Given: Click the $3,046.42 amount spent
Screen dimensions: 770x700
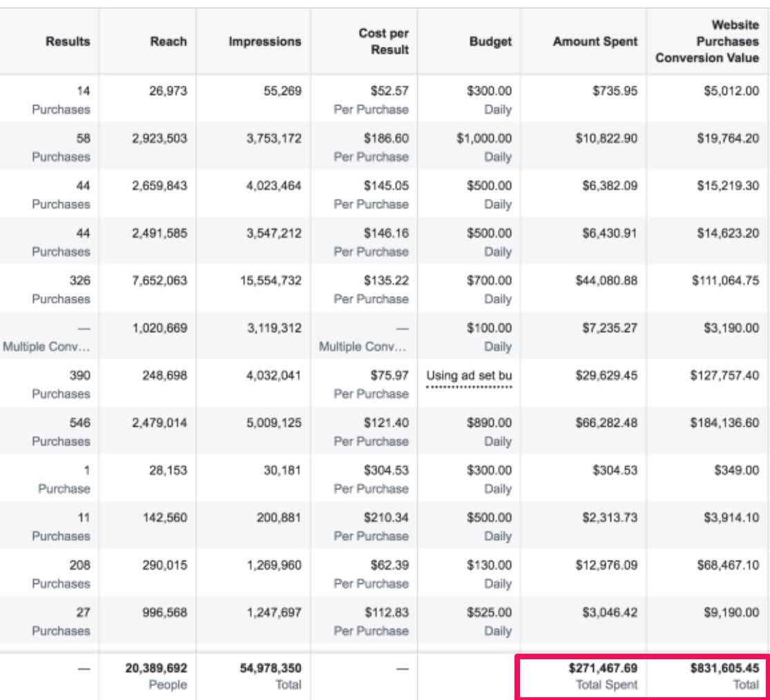Looking at the screenshot, I should click(x=610, y=612).
